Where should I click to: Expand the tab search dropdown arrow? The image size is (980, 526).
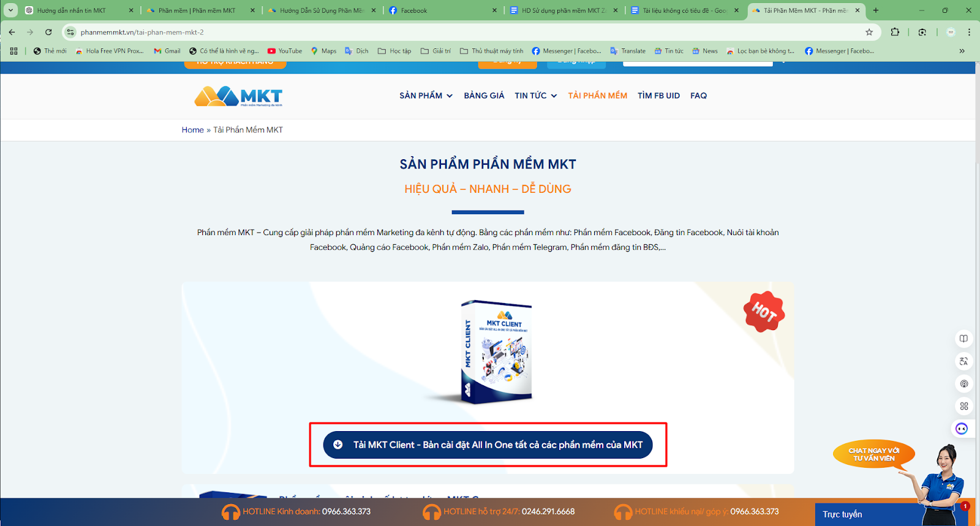[x=10, y=10]
